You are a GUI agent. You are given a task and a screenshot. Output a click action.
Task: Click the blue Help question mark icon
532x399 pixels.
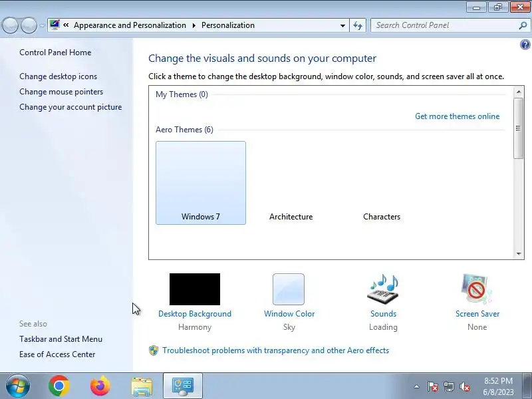(525, 45)
